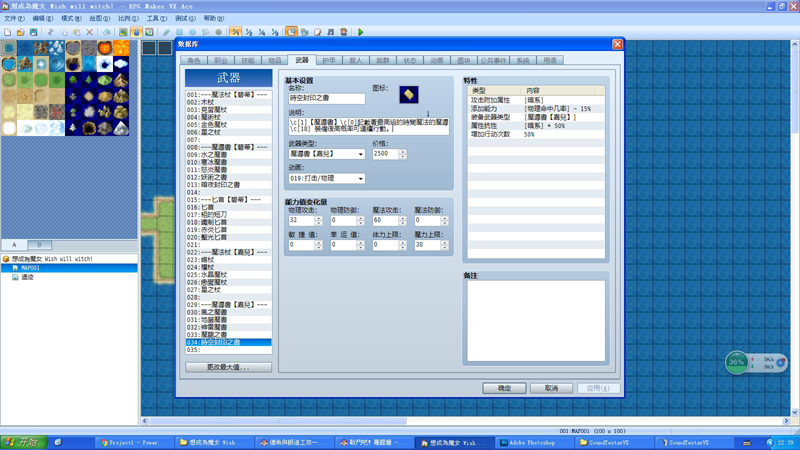
Task: Click the green Playtest arrow icon
Action: coord(361,32)
